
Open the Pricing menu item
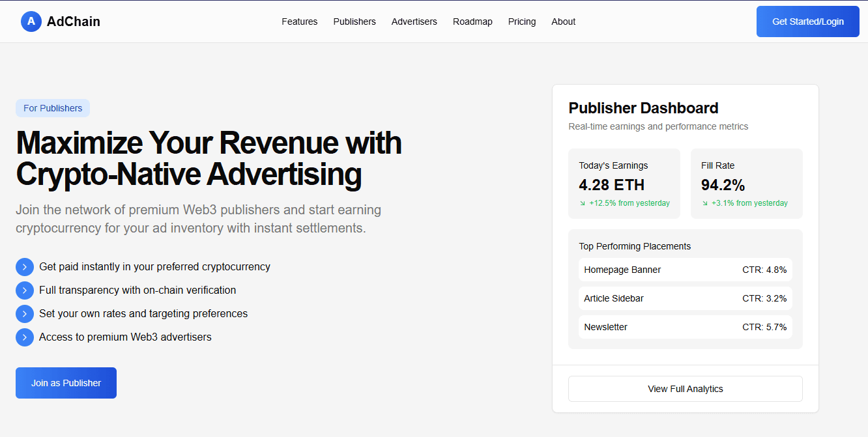(522, 21)
